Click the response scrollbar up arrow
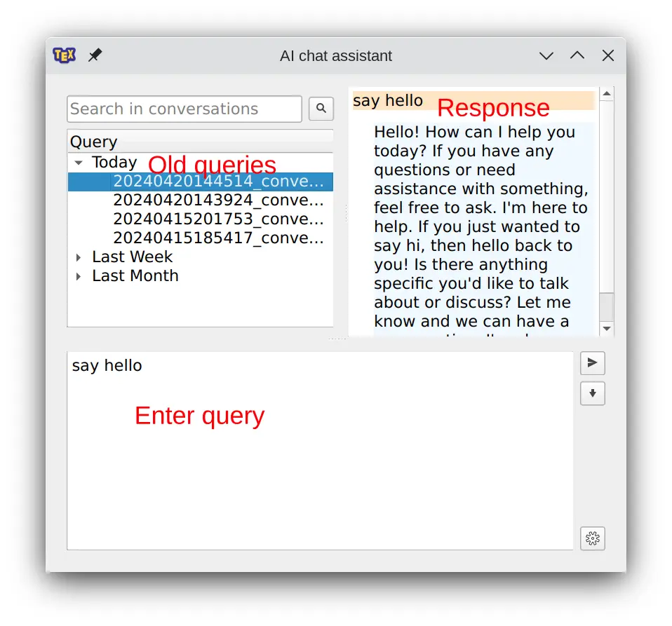Screen dimensions: 672x626 (607, 94)
